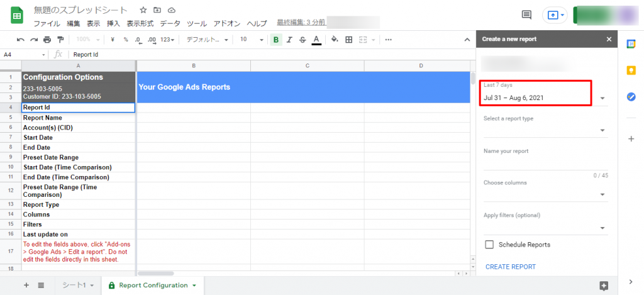Open ツール menu
The height and width of the screenshot is (295, 644).
pyautogui.click(x=196, y=23)
